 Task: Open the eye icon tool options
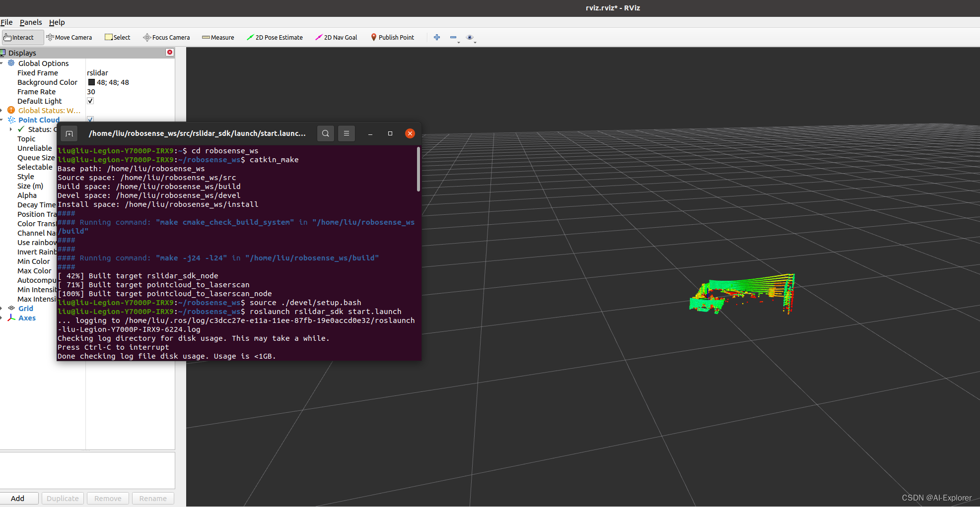tap(470, 37)
